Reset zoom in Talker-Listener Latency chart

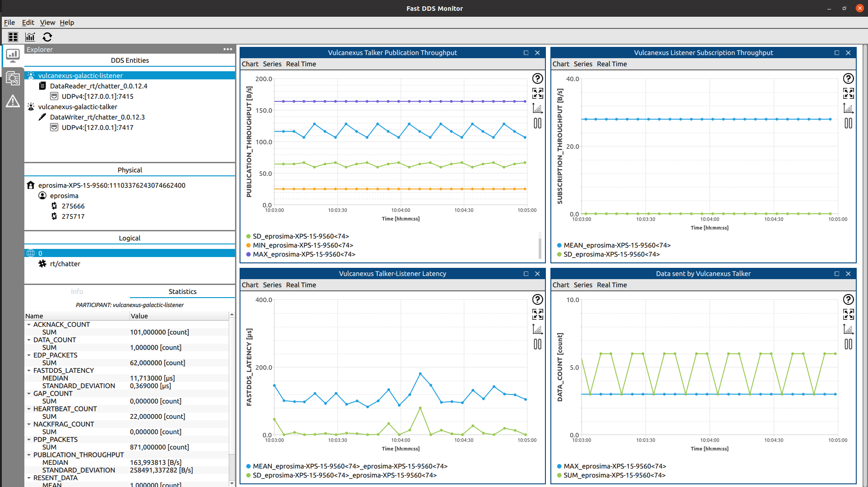pyautogui.click(x=537, y=314)
